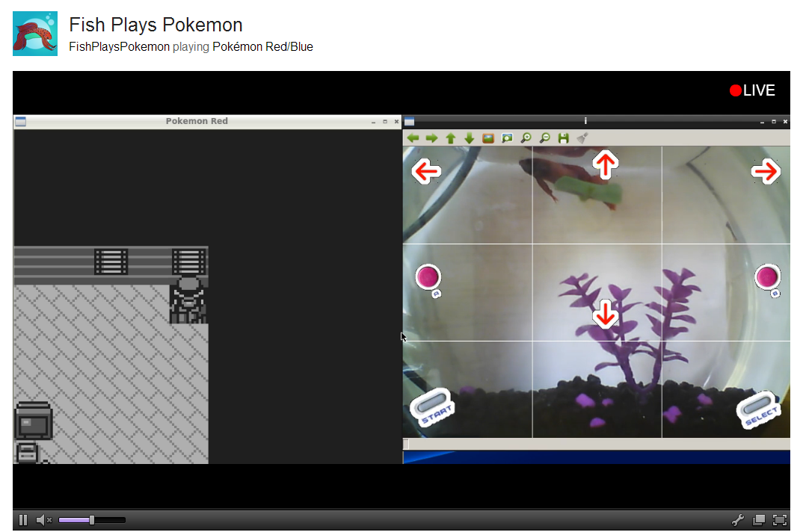This screenshot has height=532, width=803.
Task: Click the red LIVE indicator
Action: tap(752, 90)
